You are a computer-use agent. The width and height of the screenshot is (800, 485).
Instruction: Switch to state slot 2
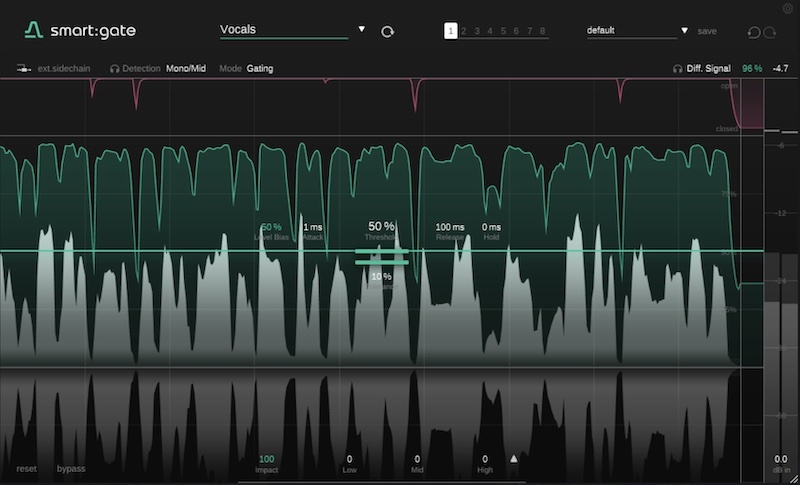pyautogui.click(x=464, y=31)
